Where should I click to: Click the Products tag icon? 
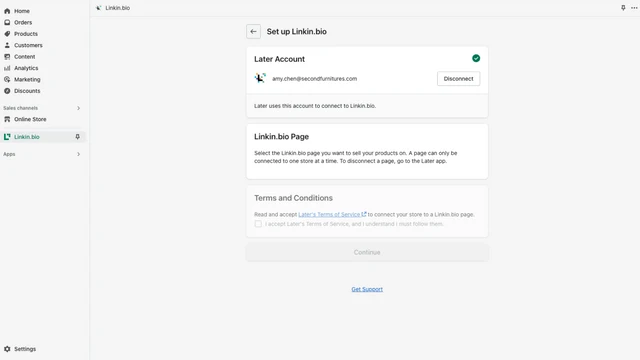coord(7,34)
